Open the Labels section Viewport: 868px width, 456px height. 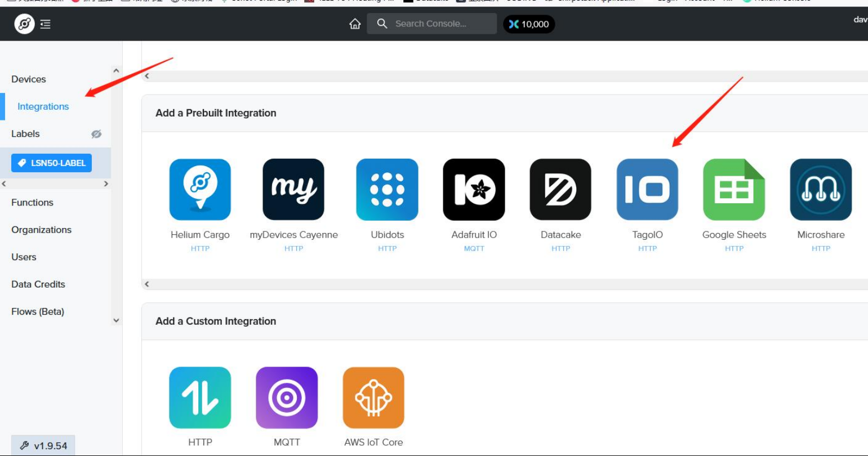pos(25,134)
